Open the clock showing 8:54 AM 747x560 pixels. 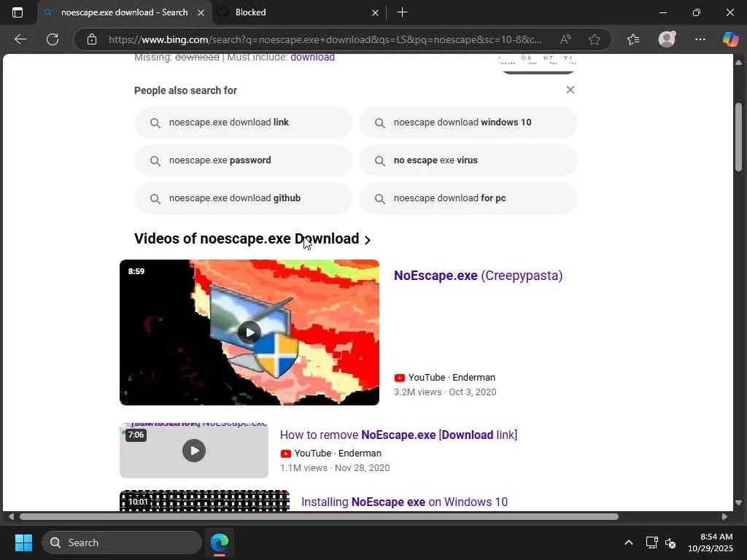pyautogui.click(x=710, y=542)
